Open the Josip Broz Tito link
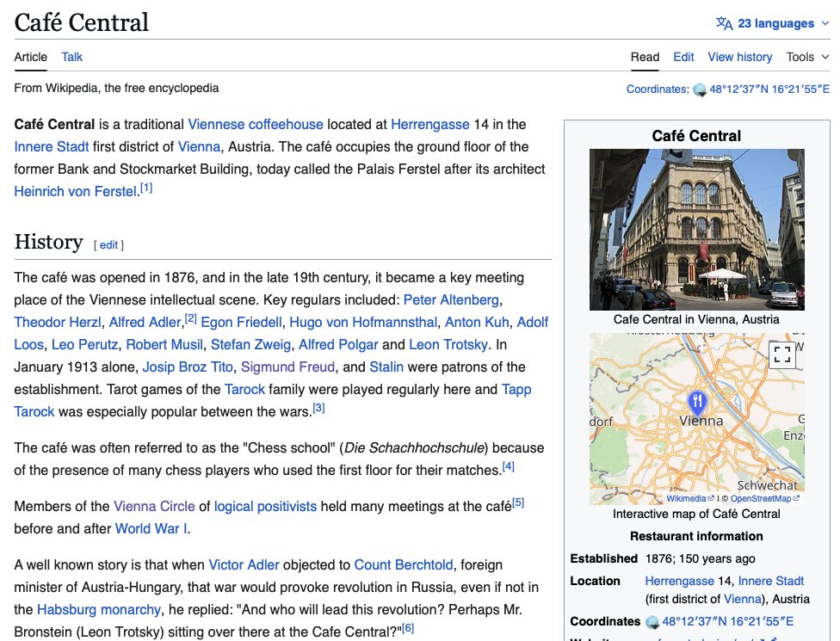The height and width of the screenshot is (641, 840). tap(188, 367)
